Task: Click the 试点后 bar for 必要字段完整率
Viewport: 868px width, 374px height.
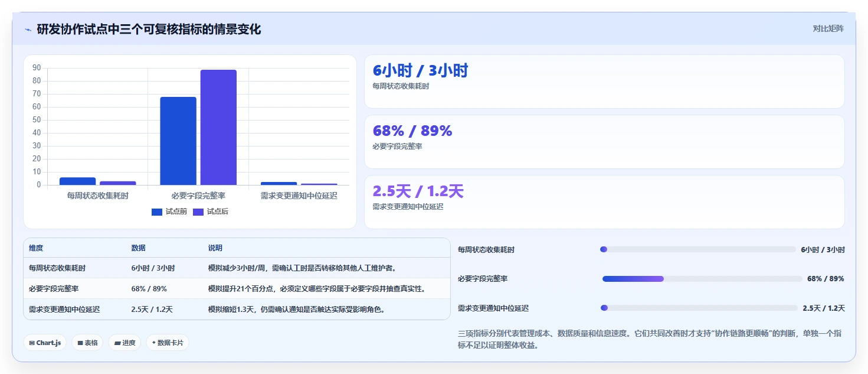Action: [x=218, y=127]
